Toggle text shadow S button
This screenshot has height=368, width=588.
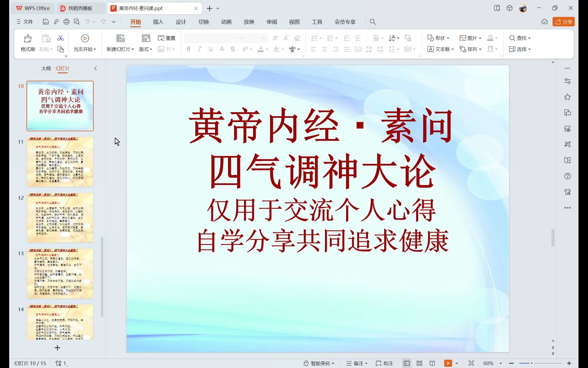pyautogui.click(x=233, y=49)
